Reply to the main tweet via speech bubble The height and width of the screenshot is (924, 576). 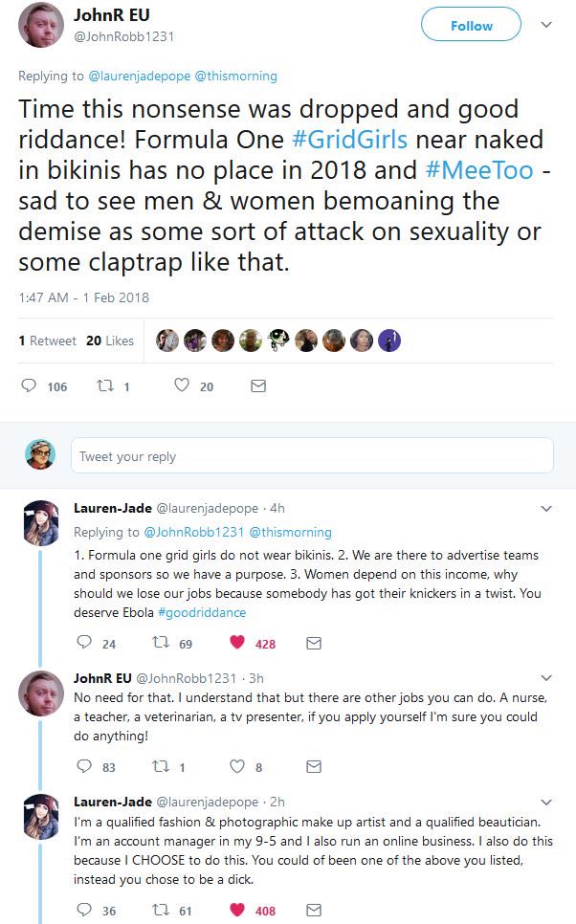pos(32,386)
